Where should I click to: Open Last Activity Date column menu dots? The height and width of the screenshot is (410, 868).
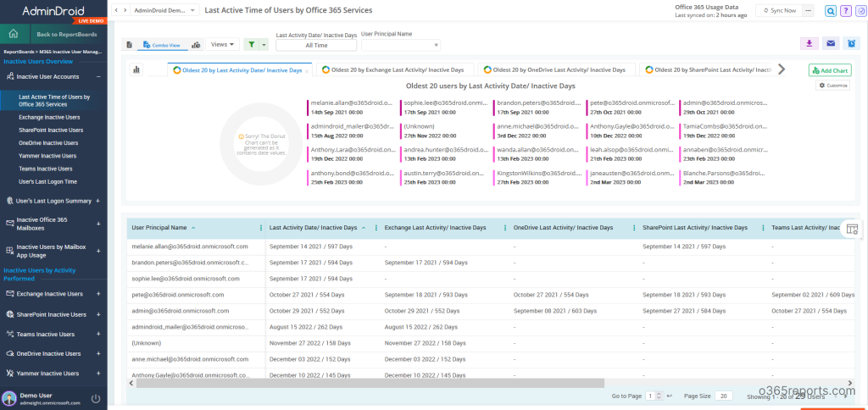point(376,228)
